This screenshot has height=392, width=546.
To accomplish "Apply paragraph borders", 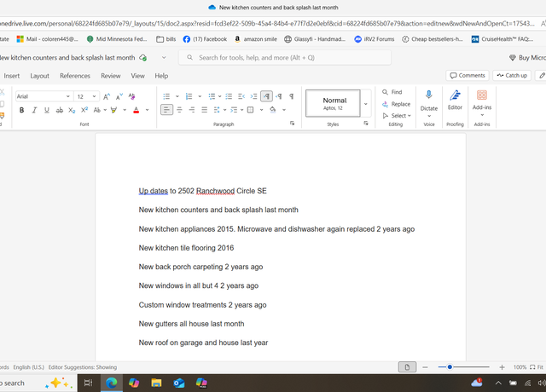I will (x=250, y=110).
